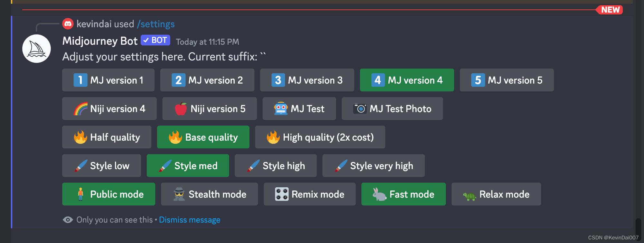
Task: Click the chat scrollbar thumb at right
Action: 638,229
